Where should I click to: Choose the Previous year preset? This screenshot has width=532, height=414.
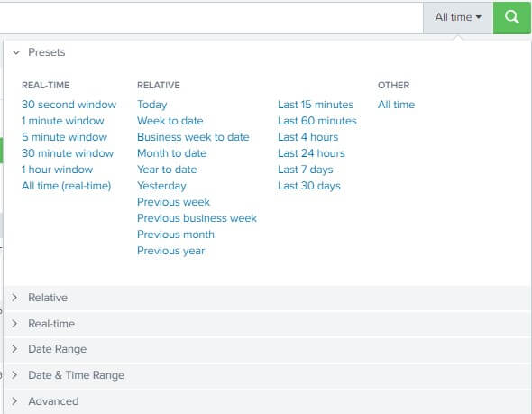170,251
